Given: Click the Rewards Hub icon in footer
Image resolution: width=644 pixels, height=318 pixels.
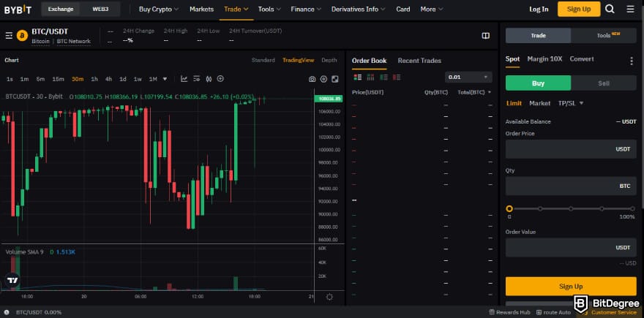Looking at the screenshot, I should tap(492, 313).
